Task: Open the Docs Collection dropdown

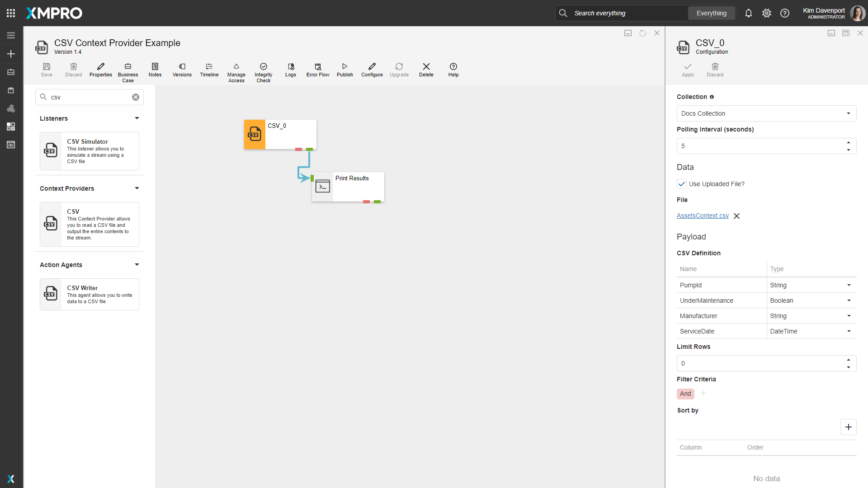Action: pos(766,113)
